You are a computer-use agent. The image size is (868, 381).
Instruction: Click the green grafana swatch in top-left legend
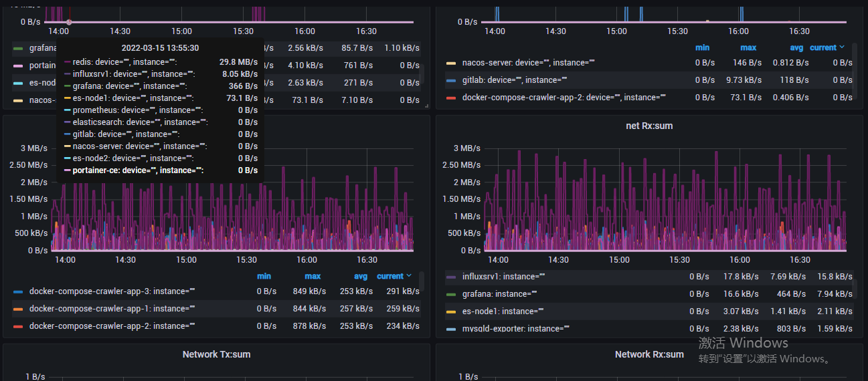[17, 49]
